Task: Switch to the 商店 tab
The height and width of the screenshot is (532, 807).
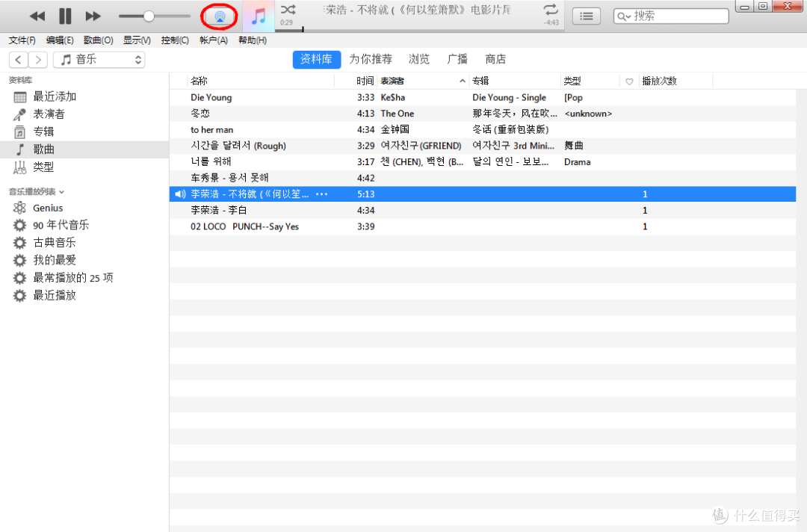Action: pyautogui.click(x=495, y=59)
